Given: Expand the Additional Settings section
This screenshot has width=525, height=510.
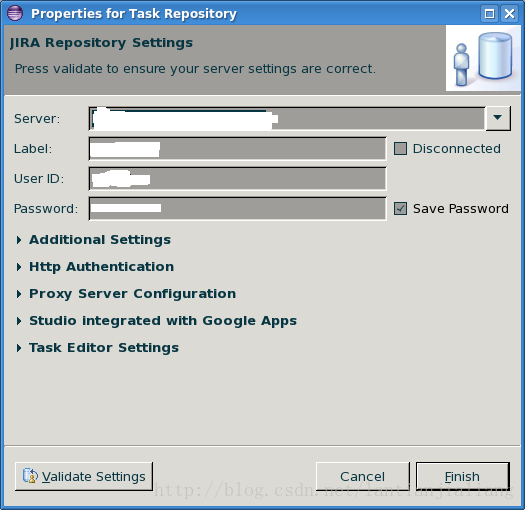Looking at the screenshot, I should coord(19,240).
